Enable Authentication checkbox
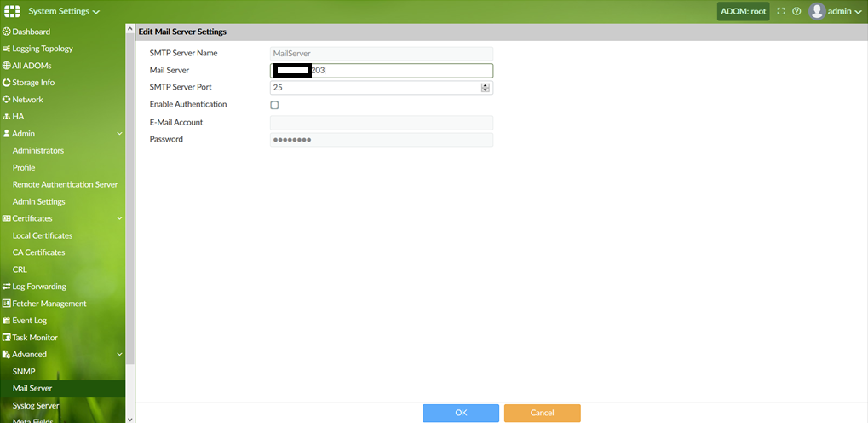Screen dimensions: 868x423 274,105
